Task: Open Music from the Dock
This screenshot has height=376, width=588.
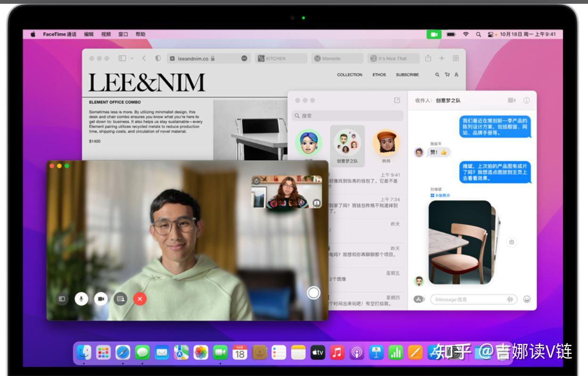Action: click(x=337, y=352)
